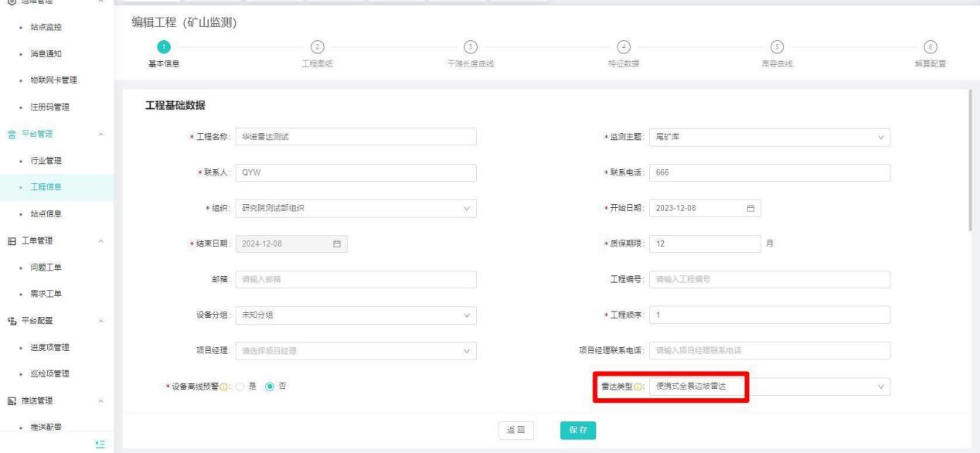Open the 监测主题 dropdown

click(769, 138)
